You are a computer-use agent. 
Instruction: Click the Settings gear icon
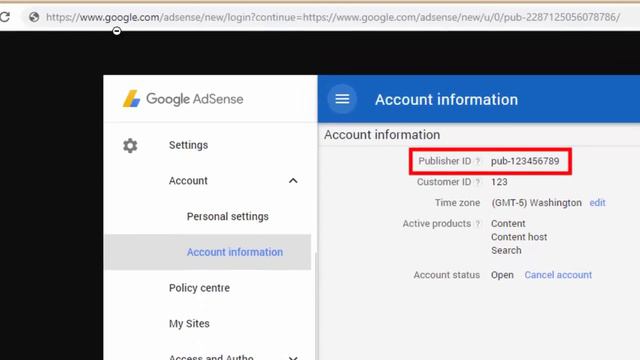130,145
